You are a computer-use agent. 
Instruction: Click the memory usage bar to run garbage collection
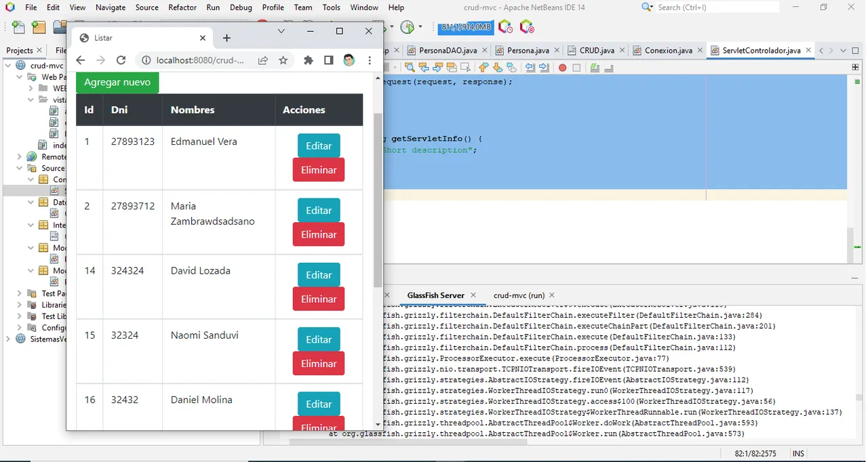(x=465, y=27)
